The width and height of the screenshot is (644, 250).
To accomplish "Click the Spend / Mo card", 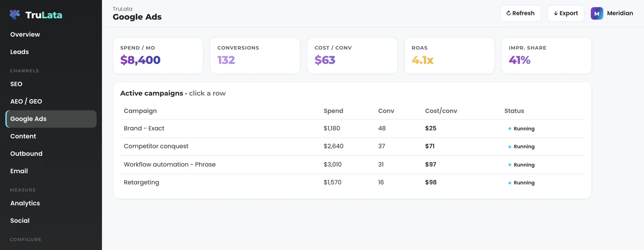I will coord(158,55).
